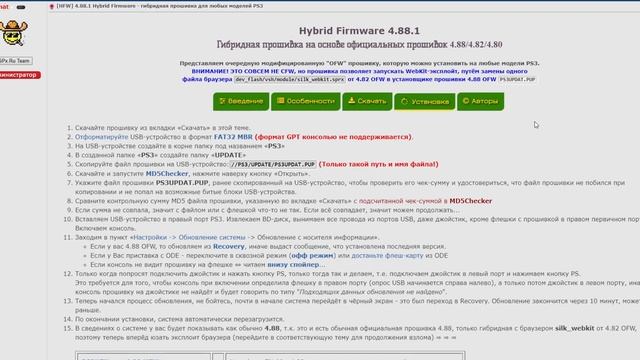
Task: Open the Введение tab
Action: [241, 101]
